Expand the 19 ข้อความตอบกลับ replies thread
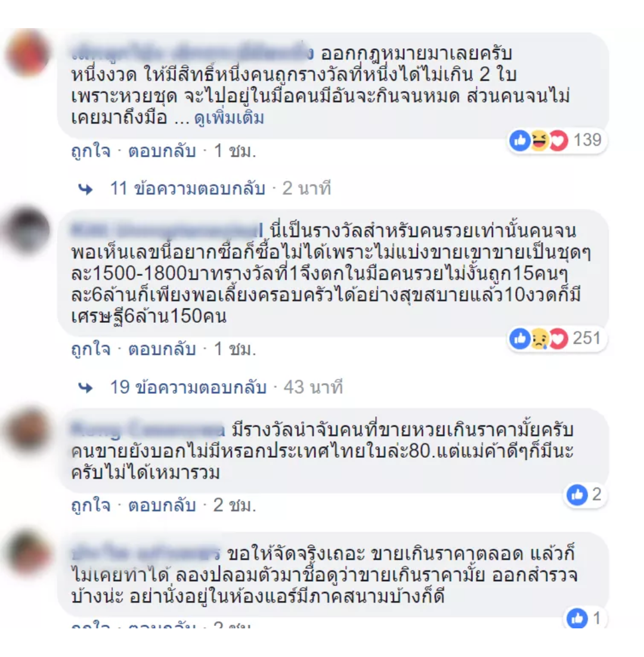The image size is (644, 657). 188,387
